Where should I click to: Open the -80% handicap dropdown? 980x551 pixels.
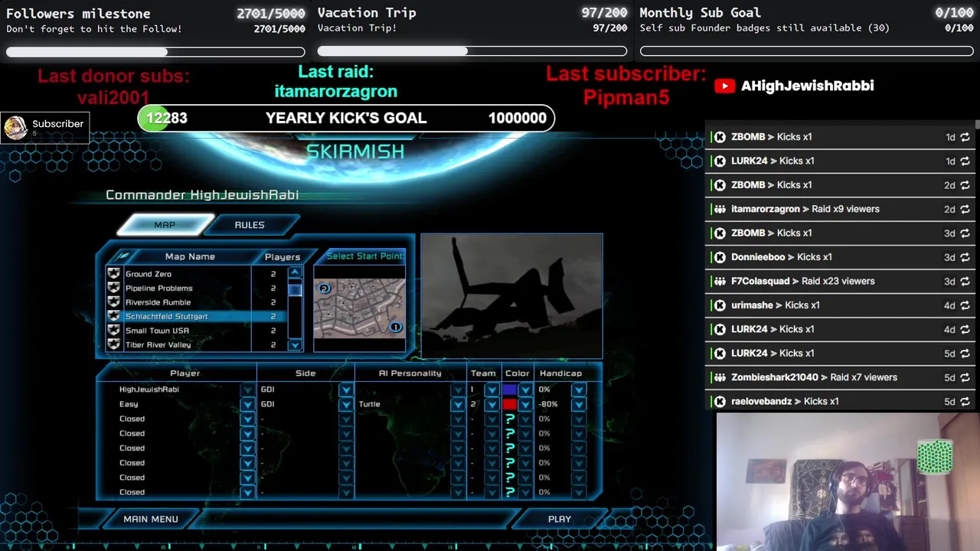[578, 404]
